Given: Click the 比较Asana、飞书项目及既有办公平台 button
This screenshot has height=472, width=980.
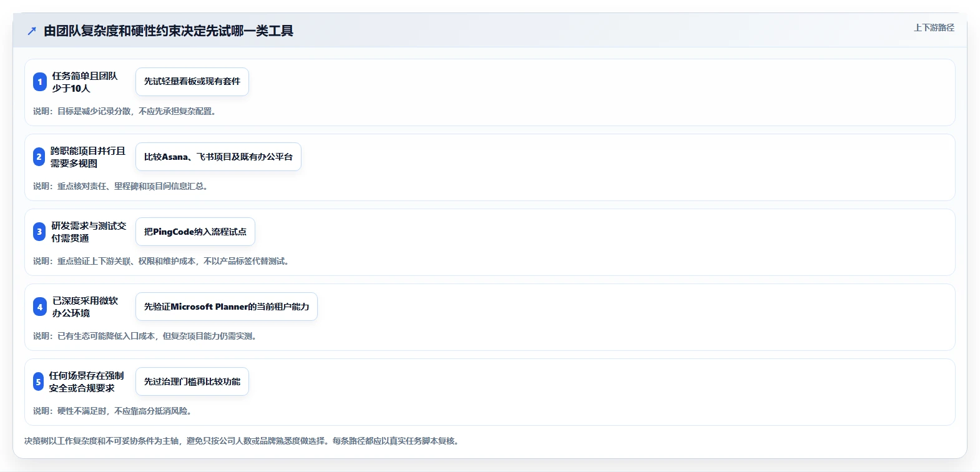Looking at the screenshot, I should click(218, 157).
